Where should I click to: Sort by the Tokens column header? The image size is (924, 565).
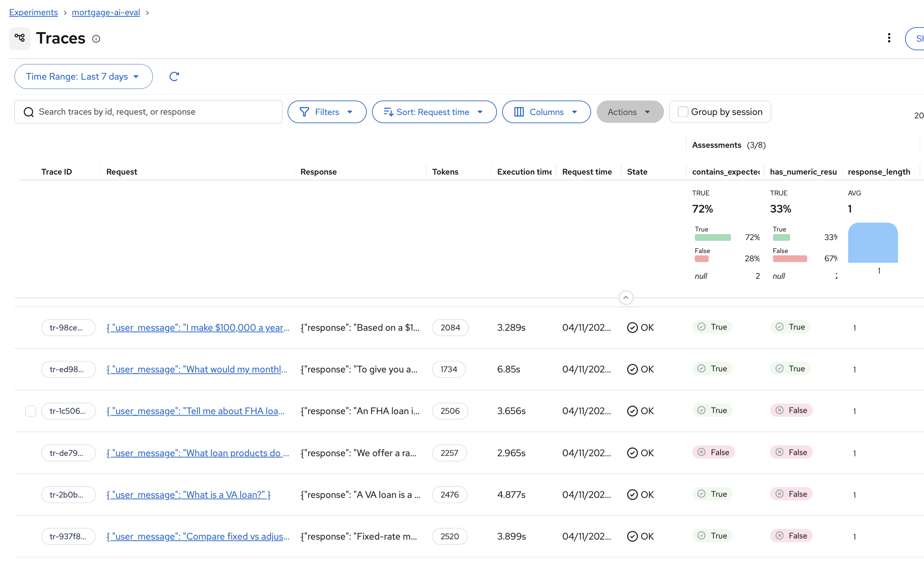pos(445,172)
